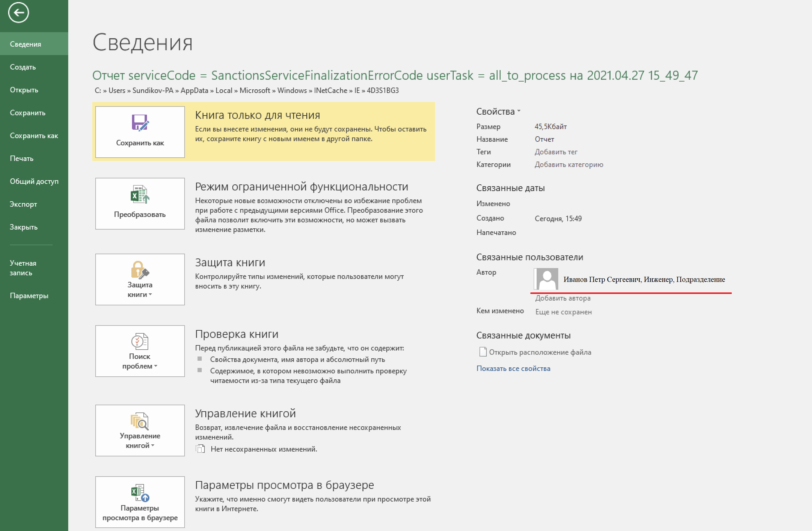Click Показать все свойства link

tap(513, 369)
